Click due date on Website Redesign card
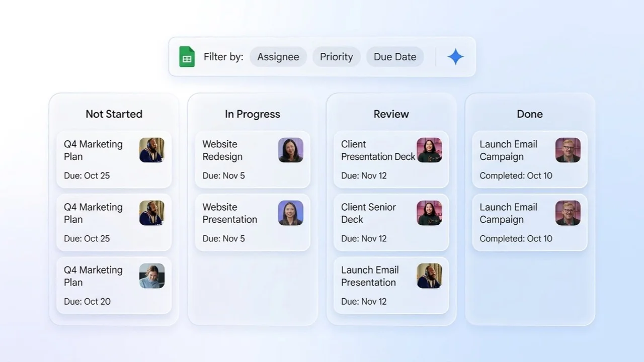 coord(224,176)
